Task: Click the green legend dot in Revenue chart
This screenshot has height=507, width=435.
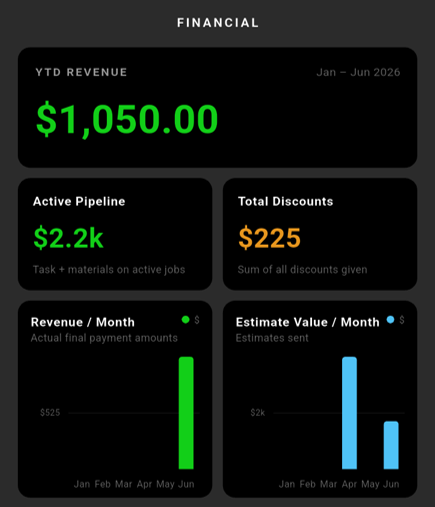Action: (186, 320)
